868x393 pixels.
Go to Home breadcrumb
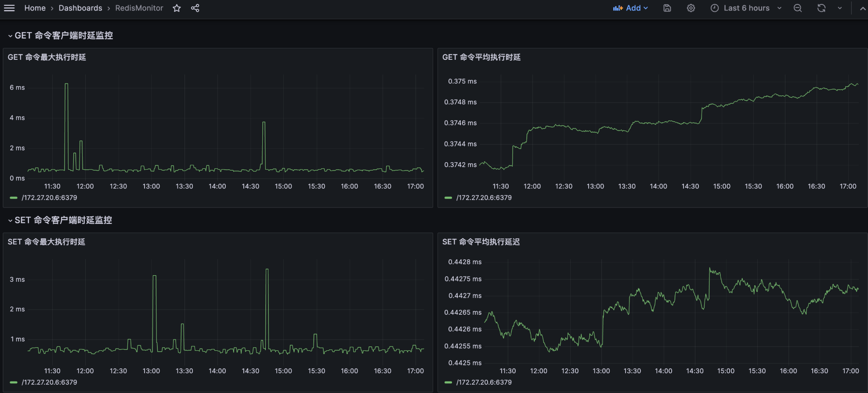[35, 8]
